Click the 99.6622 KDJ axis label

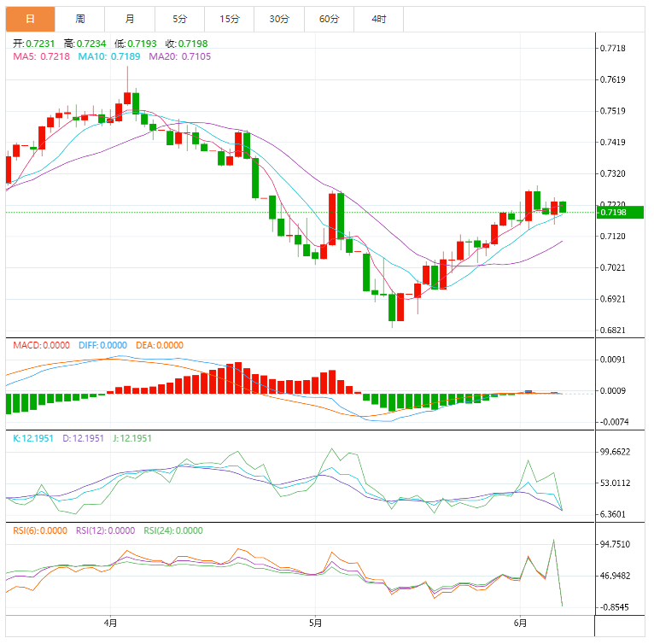pyautogui.click(x=615, y=452)
